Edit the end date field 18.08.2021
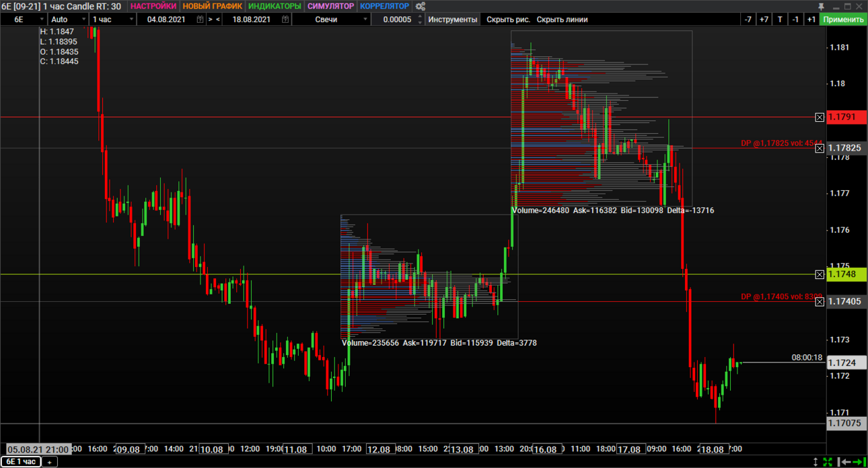Screen dimensions: 868x468 [x=252, y=19]
